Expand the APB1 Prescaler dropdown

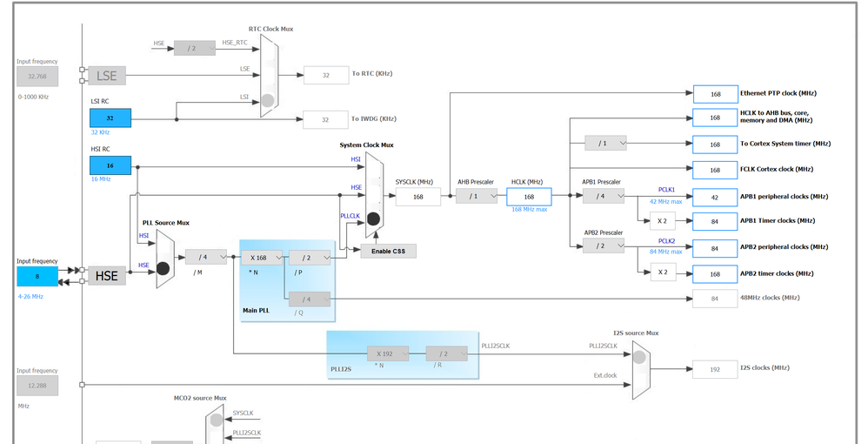[x=604, y=196]
